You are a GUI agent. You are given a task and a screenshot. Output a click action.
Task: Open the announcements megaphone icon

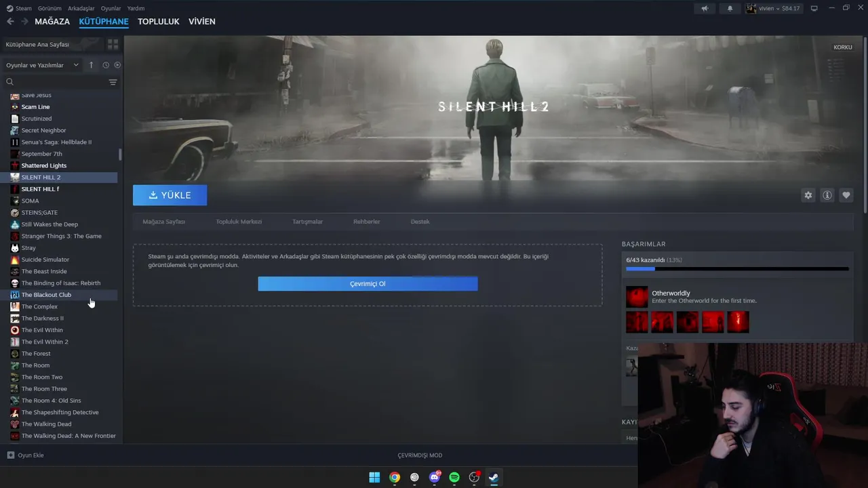coord(705,8)
